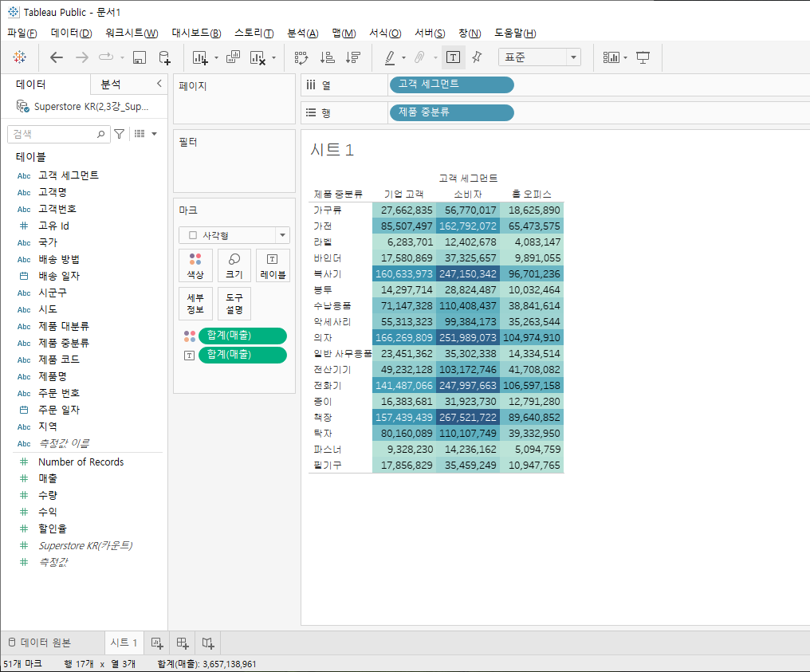Screen dimensions: 810x672
Task: Click the Detail button in Marks card
Action: pyautogui.click(x=195, y=304)
